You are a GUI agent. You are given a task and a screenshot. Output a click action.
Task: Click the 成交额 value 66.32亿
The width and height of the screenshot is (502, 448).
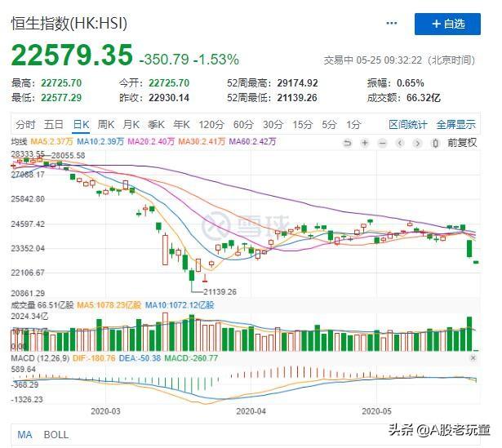[x=424, y=98]
